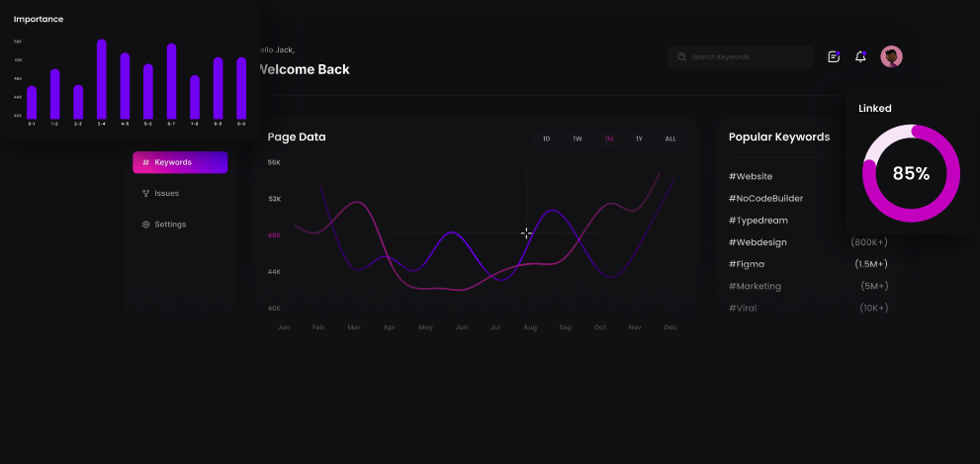Click the Settings gear icon in sidebar

(145, 224)
